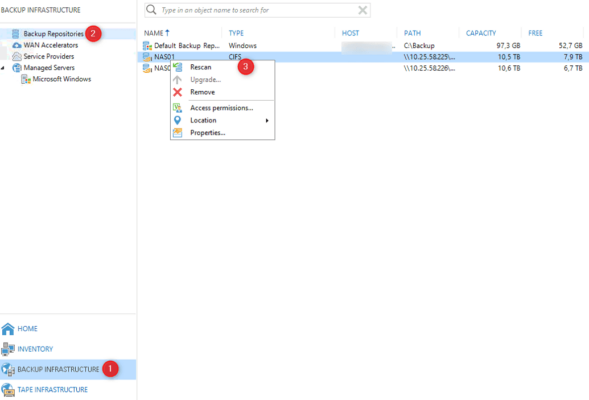Image resolution: width=589 pixels, height=400 pixels.
Task: Click the Default Backup Repository icon
Action: click(147, 46)
